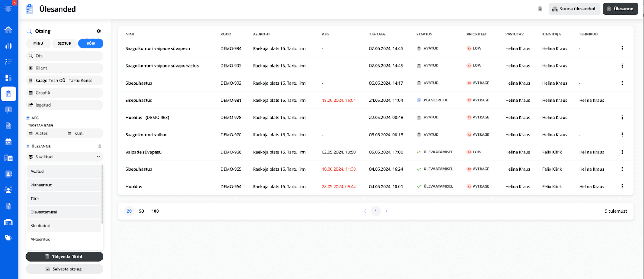Screen dimensions: 644x279
Task: Open the Graafik filter selector
Action: (64, 93)
